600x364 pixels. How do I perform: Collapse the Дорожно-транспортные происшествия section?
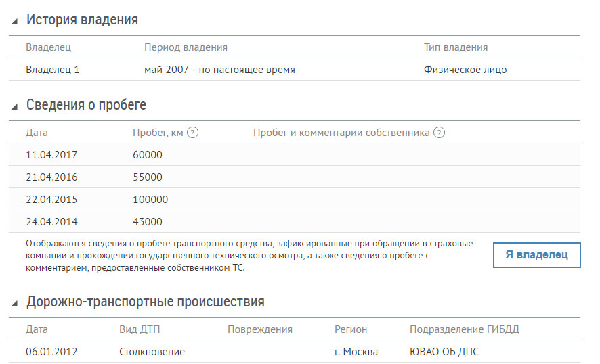coord(14,304)
